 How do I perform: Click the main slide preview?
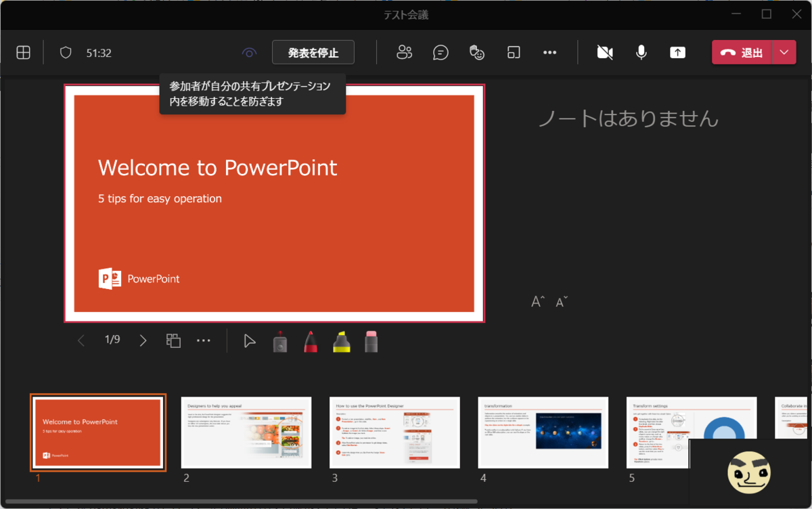click(x=274, y=203)
